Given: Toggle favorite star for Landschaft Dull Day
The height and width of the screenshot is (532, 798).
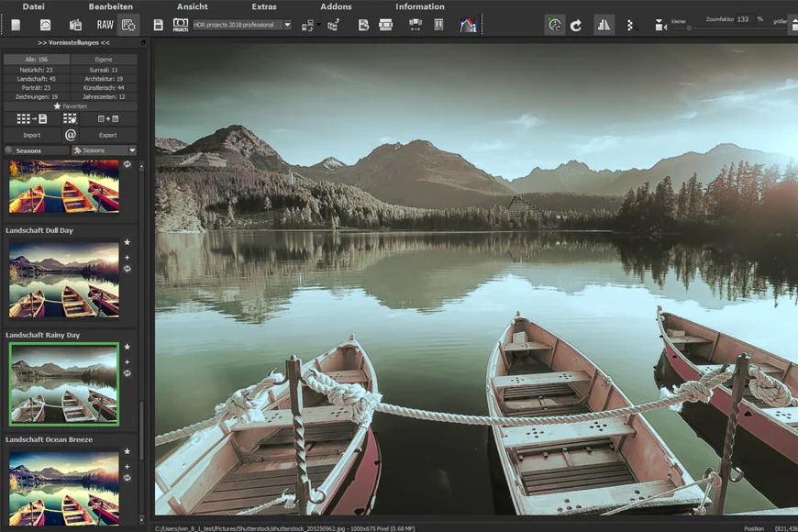Looking at the screenshot, I should coord(127,242).
